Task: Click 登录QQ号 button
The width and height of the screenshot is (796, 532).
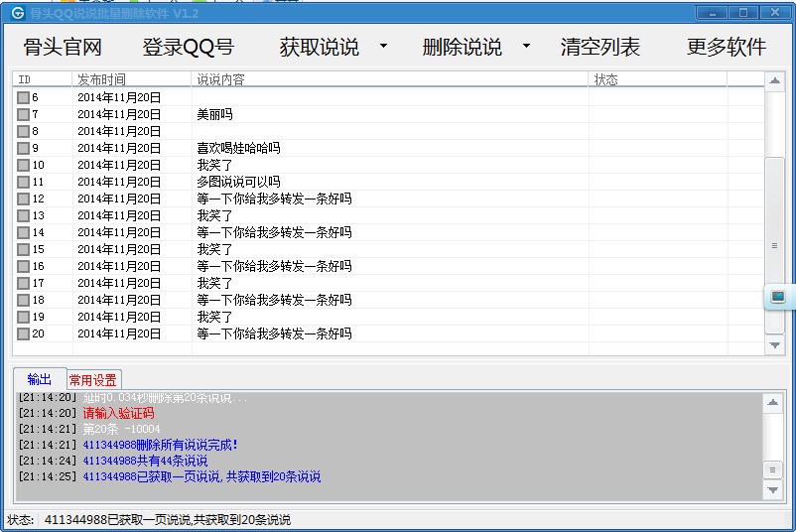Action: (188, 48)
